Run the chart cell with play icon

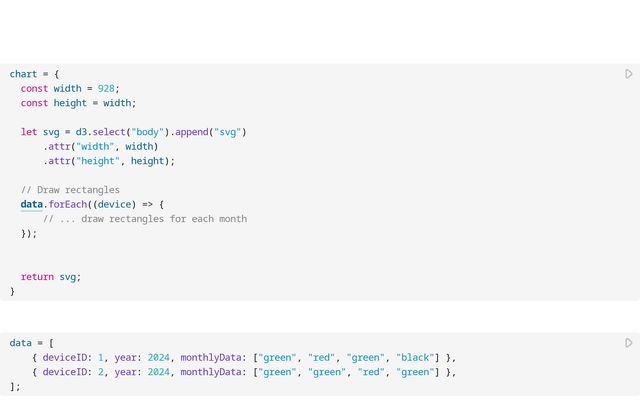coord(628,74)
